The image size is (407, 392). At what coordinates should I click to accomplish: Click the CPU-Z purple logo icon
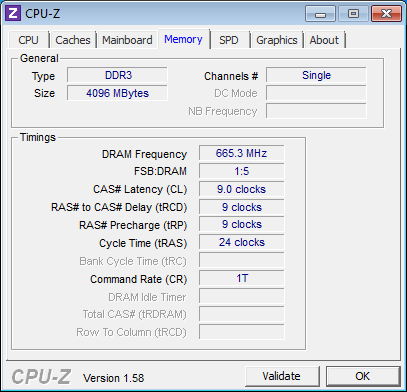pos(13,13)
